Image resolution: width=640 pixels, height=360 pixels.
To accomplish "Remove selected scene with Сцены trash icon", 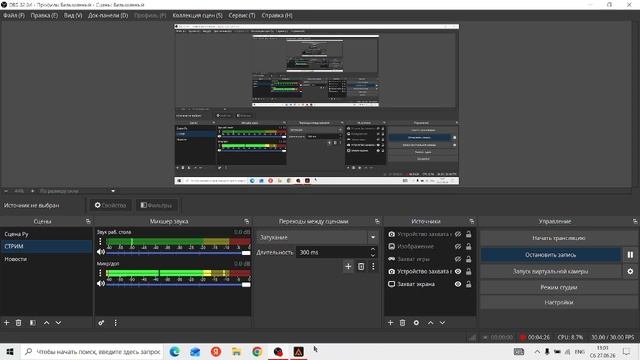I will 18,323.
